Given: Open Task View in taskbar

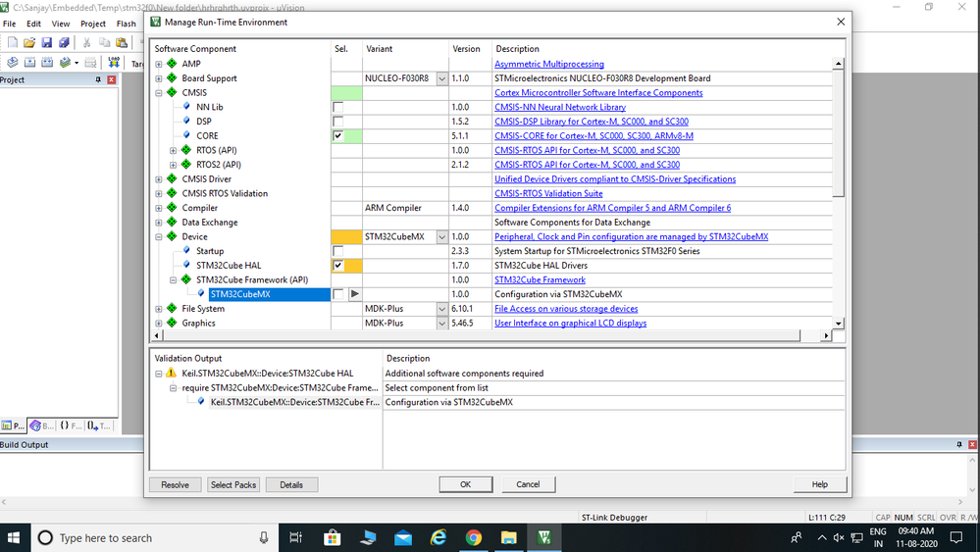Looking at the screenshot, I should pos(296,537).
